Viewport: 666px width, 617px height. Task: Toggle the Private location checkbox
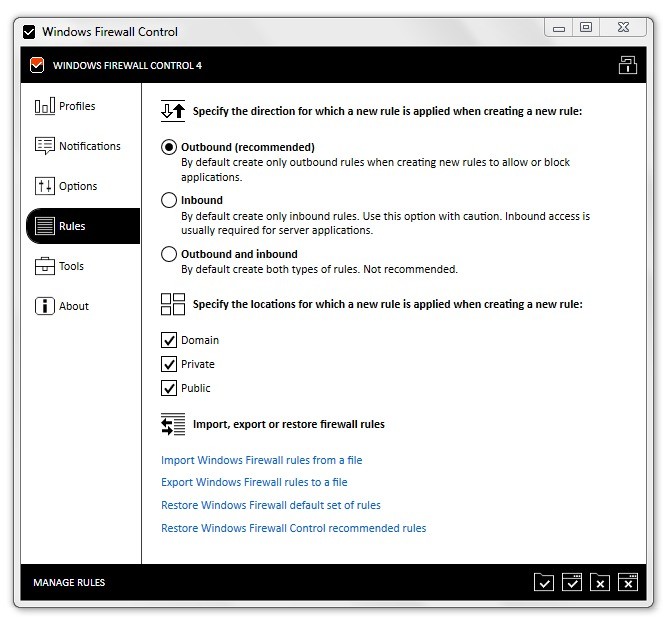pyautogui.click(x=169, y=364)
